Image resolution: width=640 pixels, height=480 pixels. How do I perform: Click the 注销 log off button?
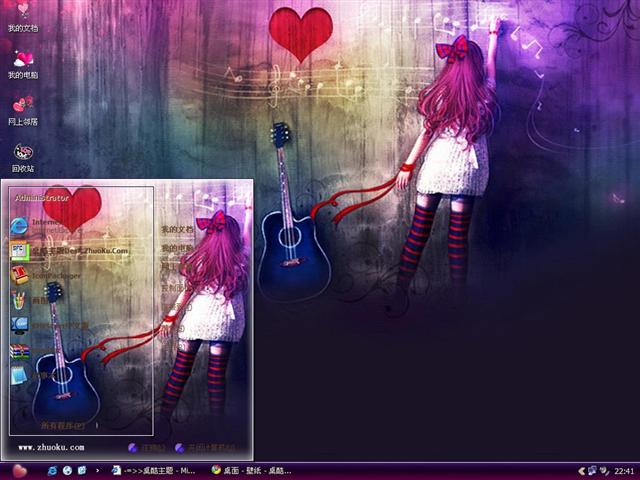[x=147, y=448]
